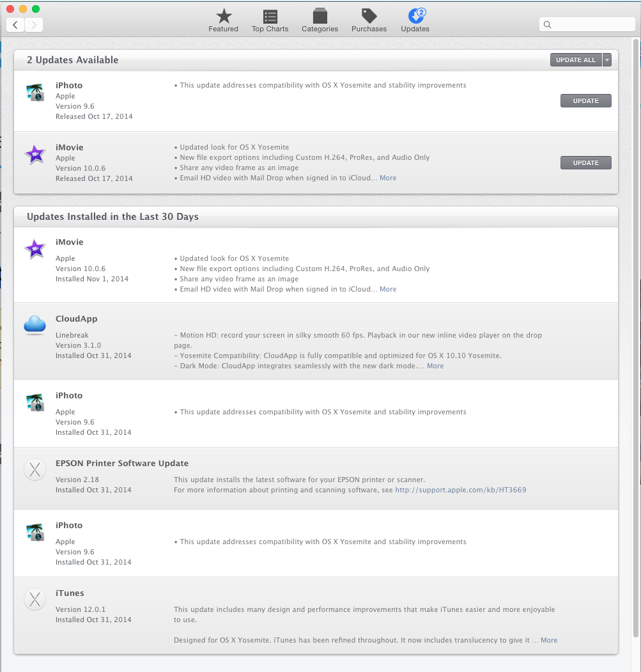This screenshot has width=641, height=672.
Task: Click the iPhoto title in available updates
Action: pos(69,85)
